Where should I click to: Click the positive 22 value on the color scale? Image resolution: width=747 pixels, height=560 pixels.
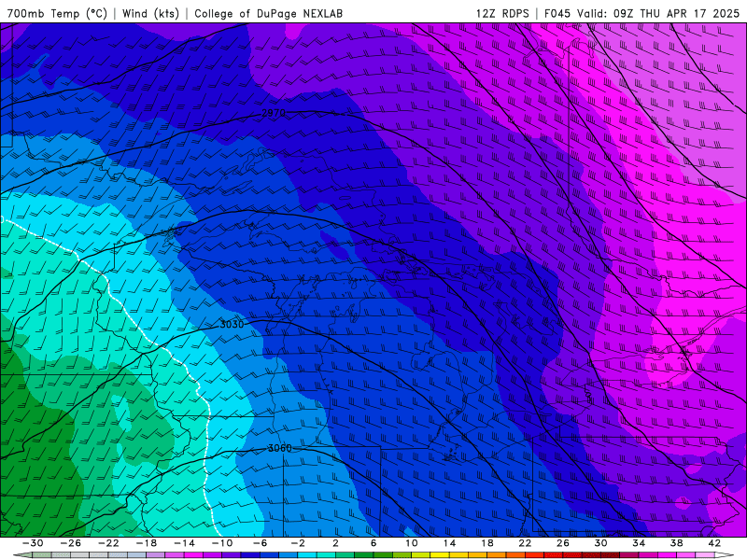[525, 543]
